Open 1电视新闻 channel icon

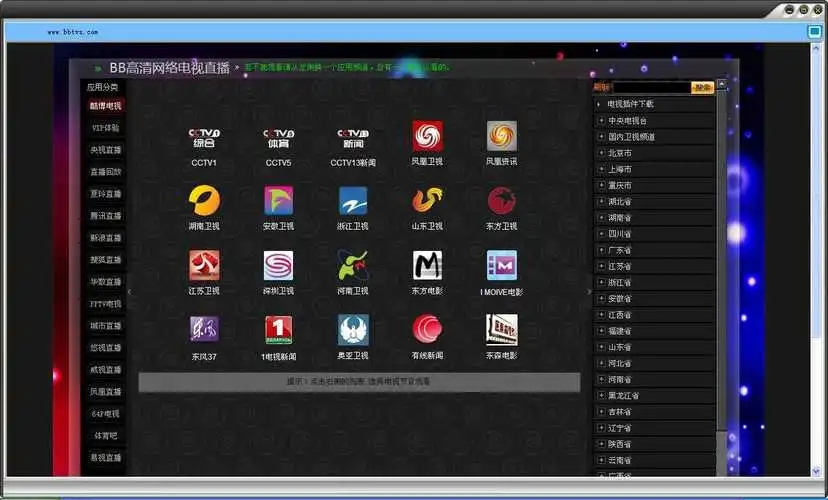coord(278,330)
